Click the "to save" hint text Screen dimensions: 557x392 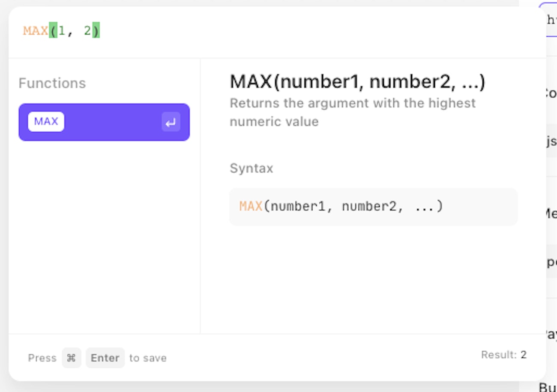point(148,358)
